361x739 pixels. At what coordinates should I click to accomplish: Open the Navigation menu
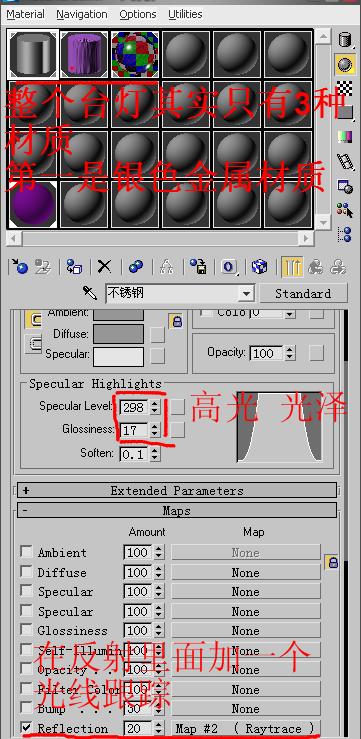(x=82, y=15)
